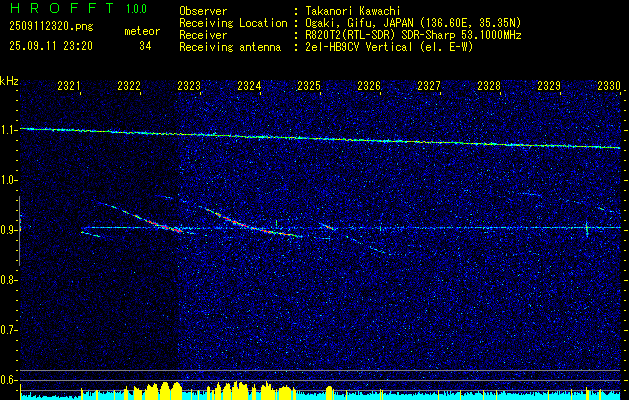This screenshot has width=629, height=400.
Task: Click the 0.6 kHz axis label
Action: [8, 380]
